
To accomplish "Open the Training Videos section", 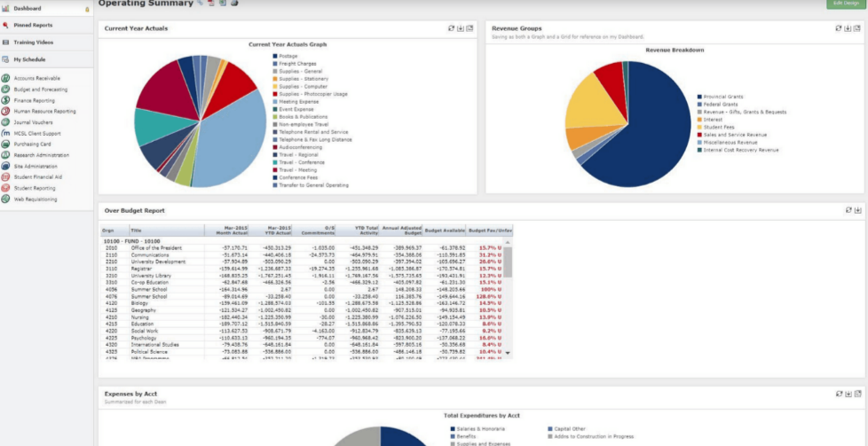I will (33, 42).
